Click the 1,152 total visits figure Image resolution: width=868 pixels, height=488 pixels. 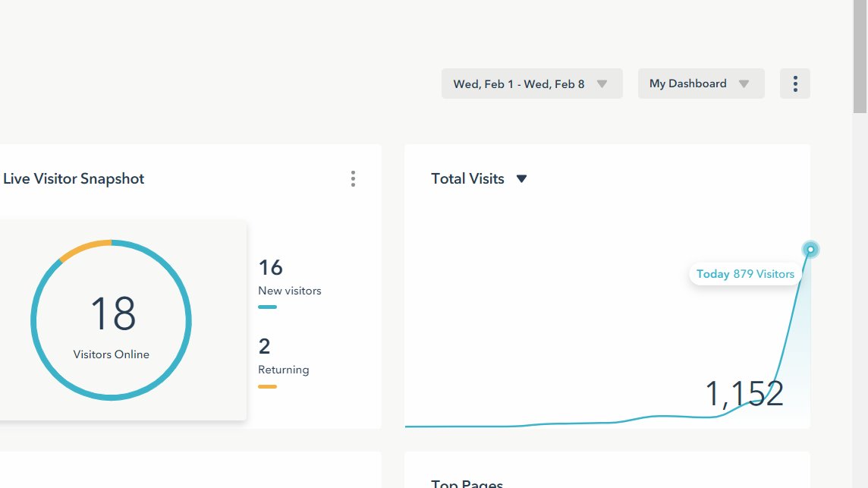(744, 394)
